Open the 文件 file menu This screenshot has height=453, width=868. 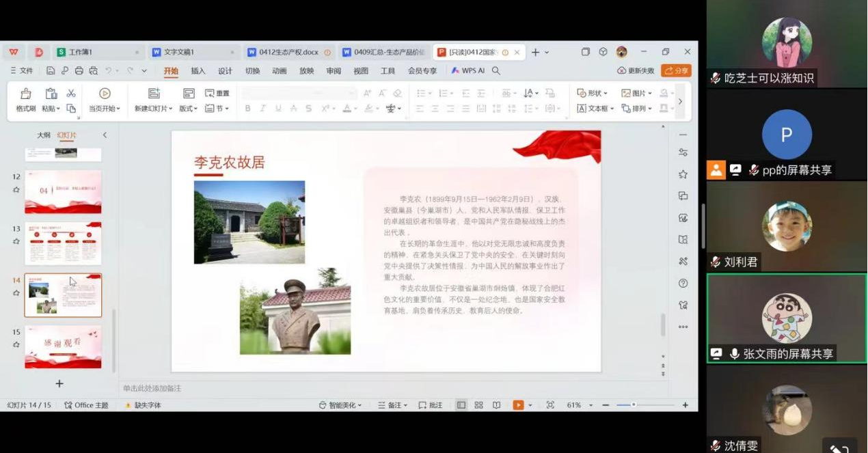tap(22, 70)
